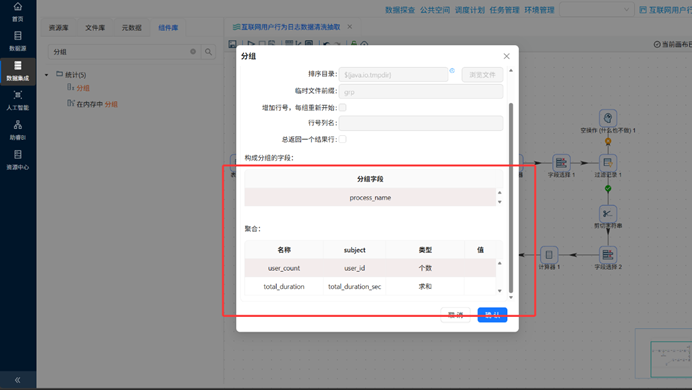Image resolution: width=692 pixels, height=390 pixels.
Task: Click the blue info icon beside the 排序目录 field
Action: [452, 71]
